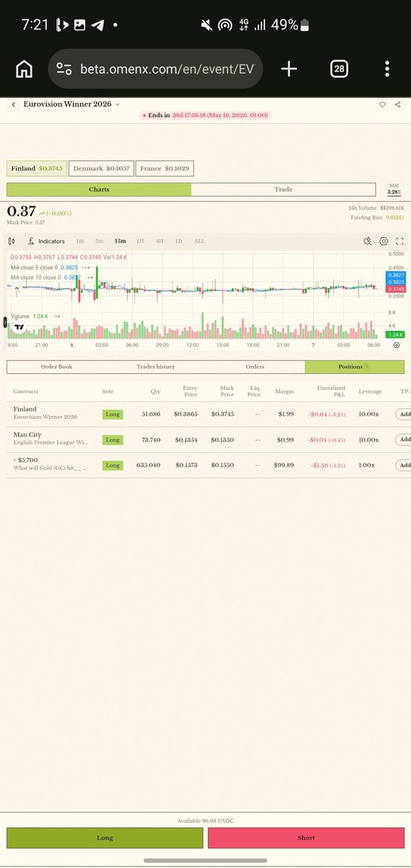The height and width of the screenshot is (868, 411).
Task: Click the Long badge in Man City row
Action: coord(112,440)
